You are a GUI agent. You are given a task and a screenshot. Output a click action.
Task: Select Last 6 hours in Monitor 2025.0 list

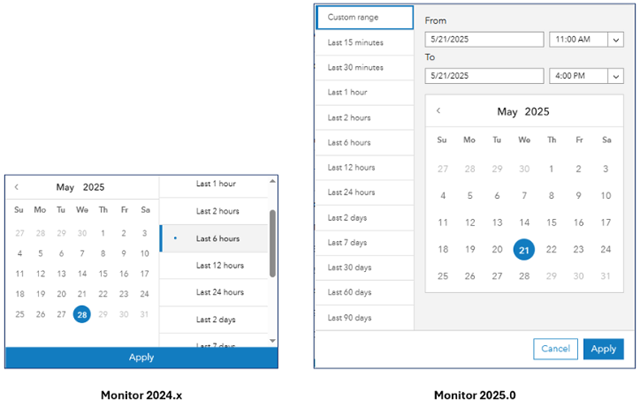365,142
